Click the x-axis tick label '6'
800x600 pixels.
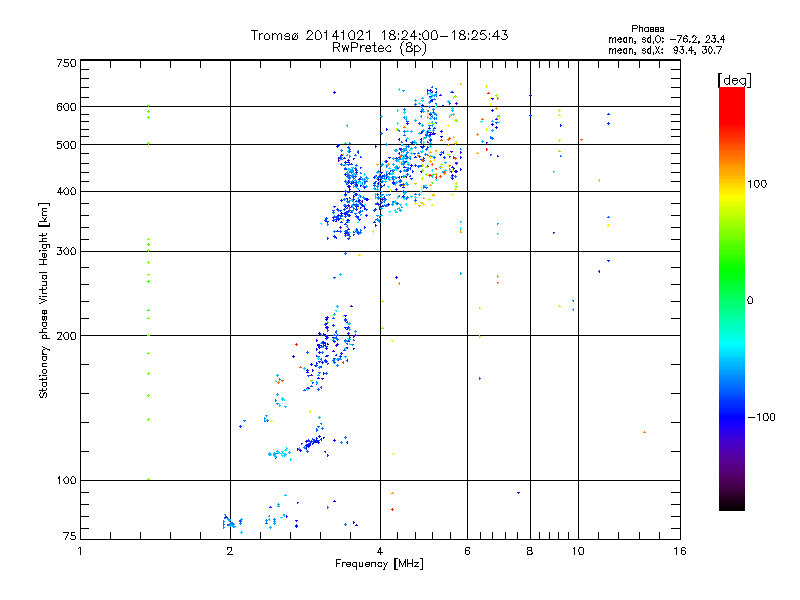tap(467, 551)
